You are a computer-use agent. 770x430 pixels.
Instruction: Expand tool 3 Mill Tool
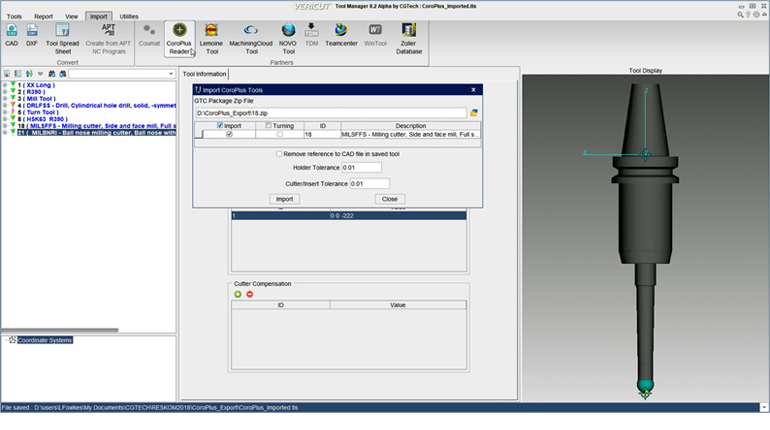coord(5,99)
